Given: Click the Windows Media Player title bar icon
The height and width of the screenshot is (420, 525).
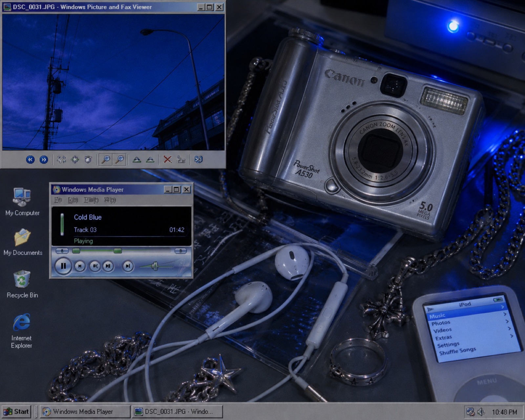Looking at the screenshot, I should click(57, 189).
